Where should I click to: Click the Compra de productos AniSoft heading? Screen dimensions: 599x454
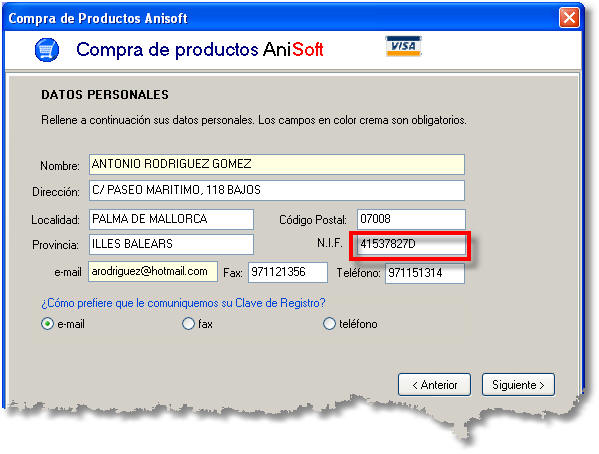coord(200,50)
